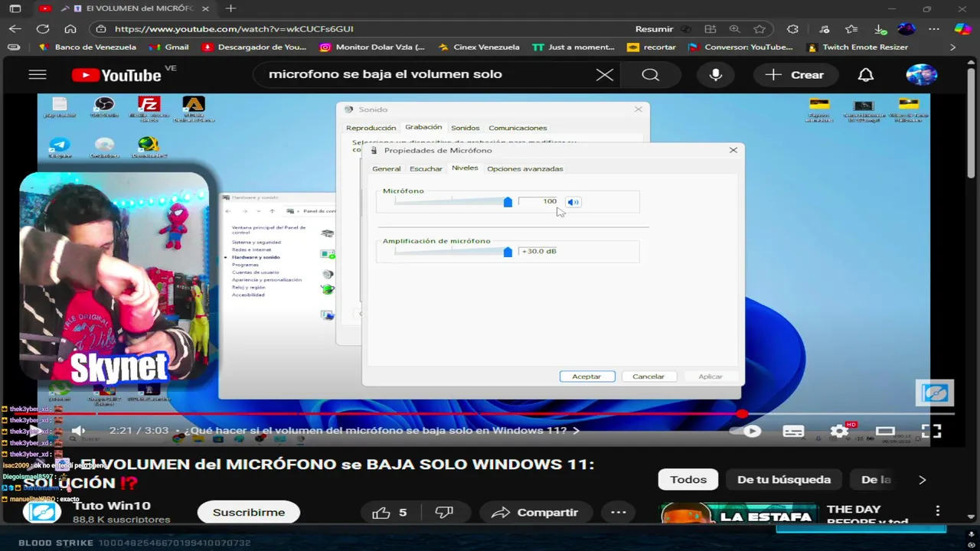Open the browser Extensions puzzle icon
Screen dimensions: 980x551
click(792, 29)
